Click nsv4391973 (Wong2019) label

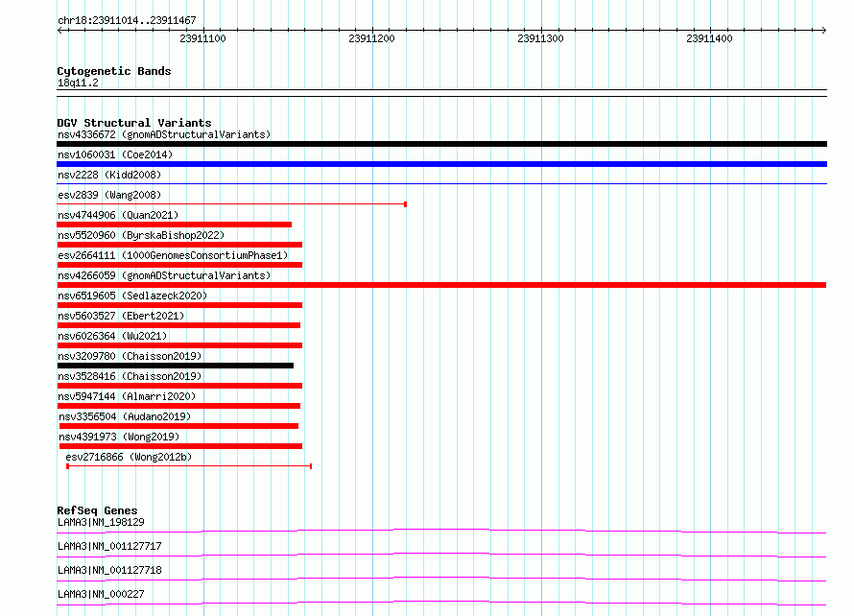pos(119,437)
